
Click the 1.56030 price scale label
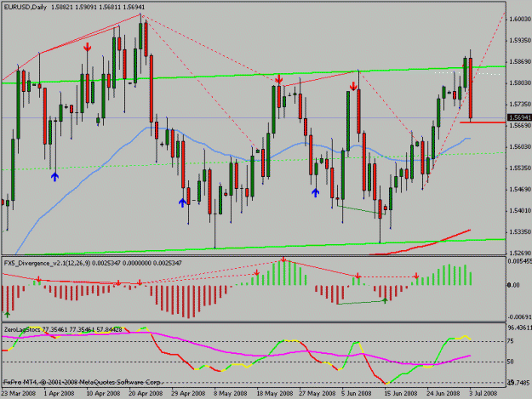tap(520, 147)
